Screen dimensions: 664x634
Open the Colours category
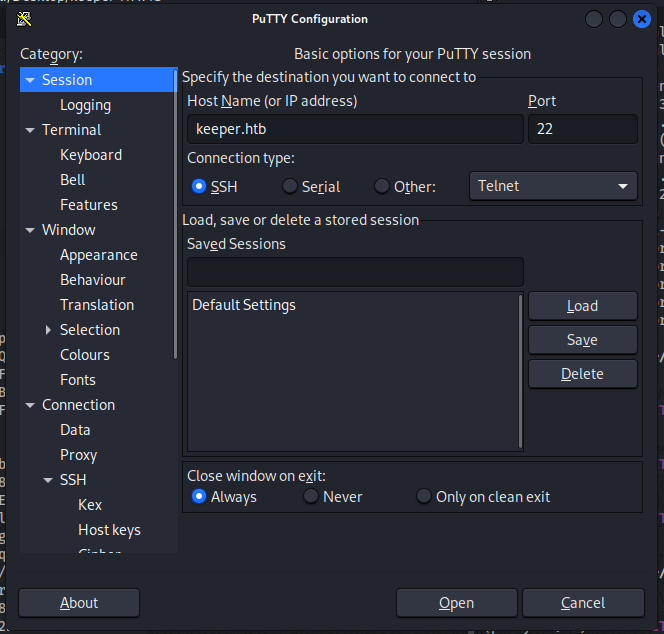(x=85, y=354)
